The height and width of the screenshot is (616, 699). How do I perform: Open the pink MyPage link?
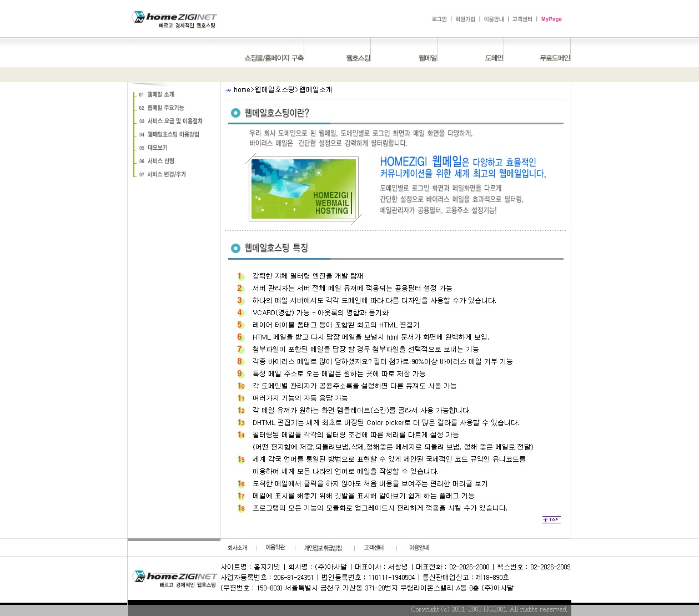point(551,19)
